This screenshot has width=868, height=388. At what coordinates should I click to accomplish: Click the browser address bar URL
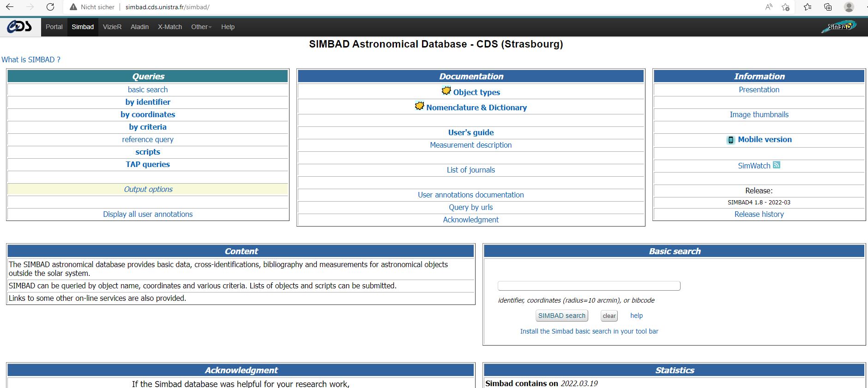point(168,7)
